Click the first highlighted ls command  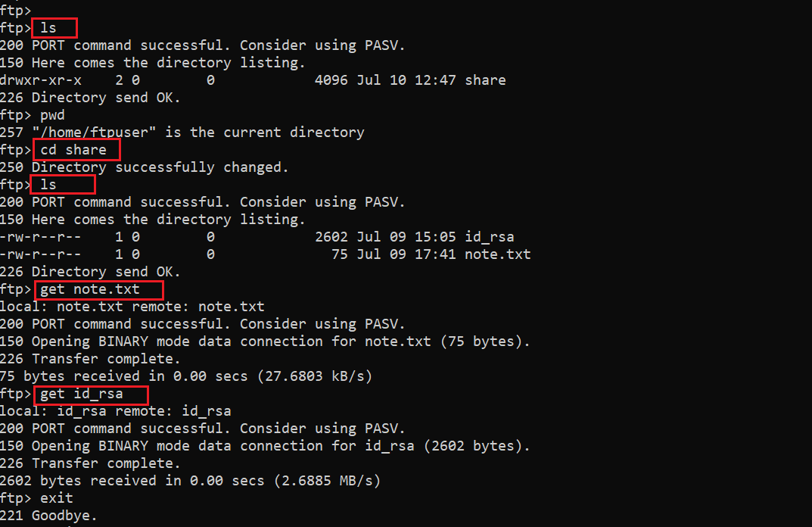tap(48, 28)
